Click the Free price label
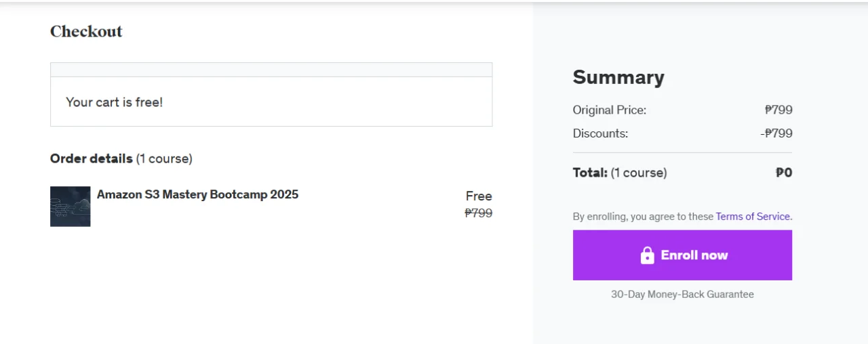Image resolution: width=868 pixels, height=344 pixels. click(479, 196)
